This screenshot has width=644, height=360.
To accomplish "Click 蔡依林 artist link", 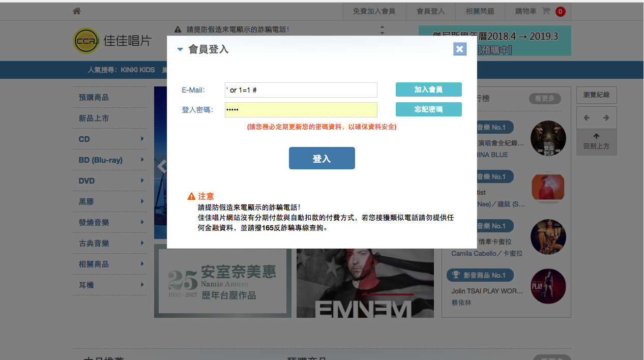I will pos(461,303).
